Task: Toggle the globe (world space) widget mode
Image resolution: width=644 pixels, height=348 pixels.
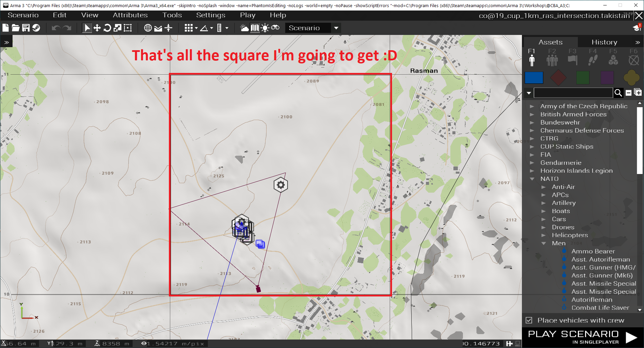Action: pyautogui.click(x=148, y=28)
